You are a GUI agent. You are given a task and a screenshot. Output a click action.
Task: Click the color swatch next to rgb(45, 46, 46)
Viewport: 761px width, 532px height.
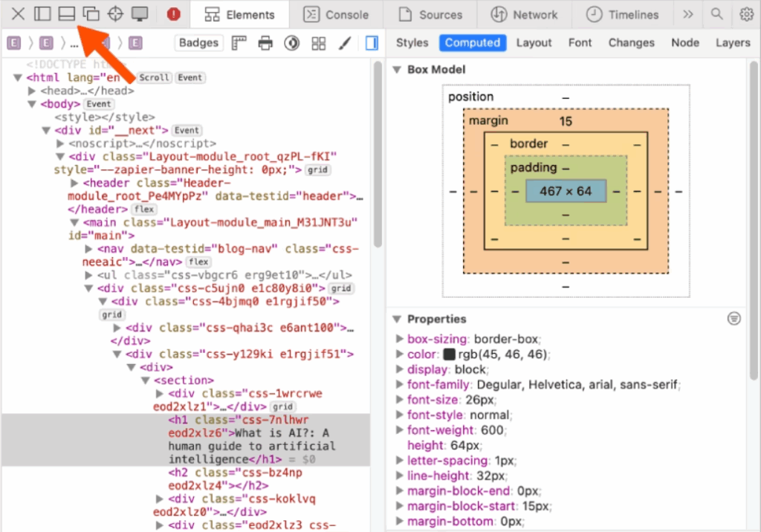tap(449, 355)
